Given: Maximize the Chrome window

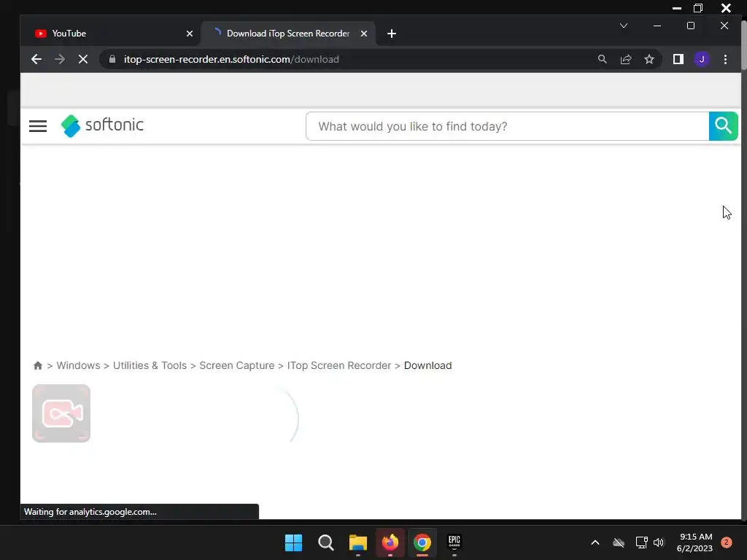Looking at the screenshot, I should click(691, 26).
